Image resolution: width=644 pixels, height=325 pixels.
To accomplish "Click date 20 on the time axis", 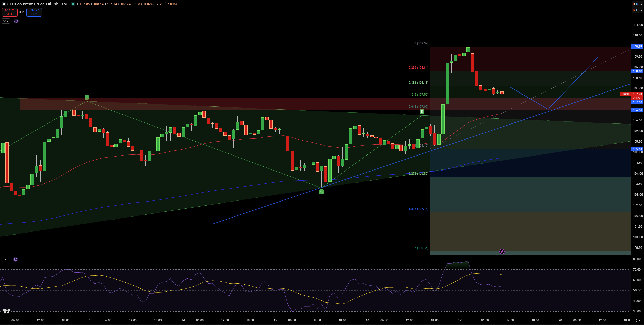I will click(x=560, y=320).
